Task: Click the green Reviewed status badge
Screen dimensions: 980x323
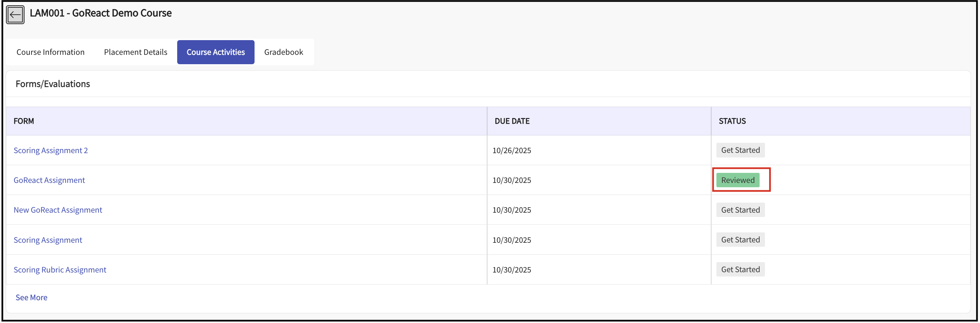Action: point(737,180)
